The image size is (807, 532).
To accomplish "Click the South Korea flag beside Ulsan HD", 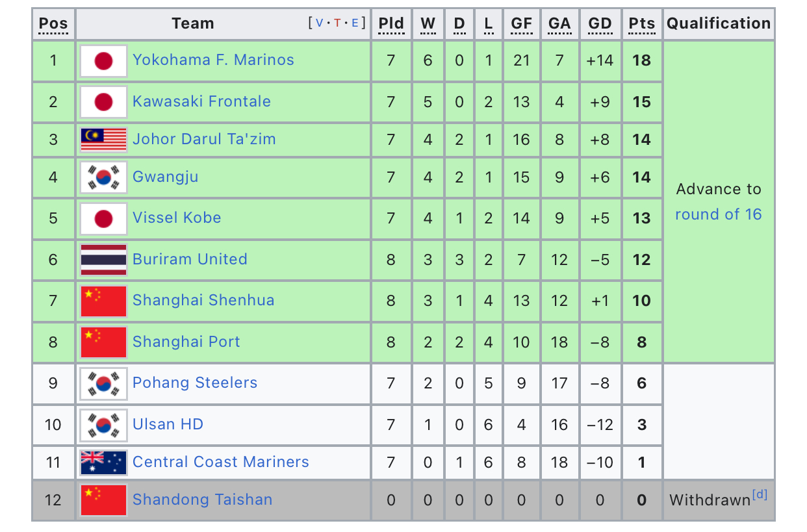I will [x=103, y=425].
